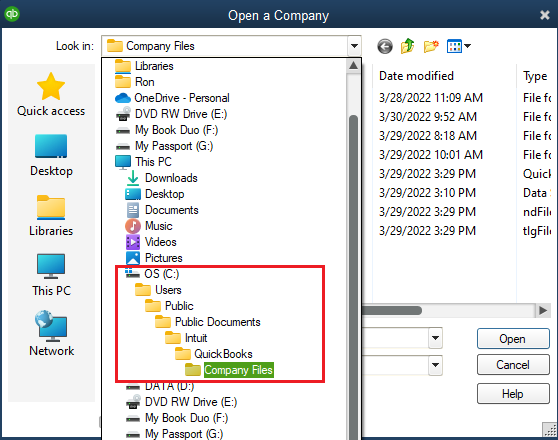Select lower My Book Duo (F:) entry
Screen dimensions: 558x440
[x=177, y=418]
